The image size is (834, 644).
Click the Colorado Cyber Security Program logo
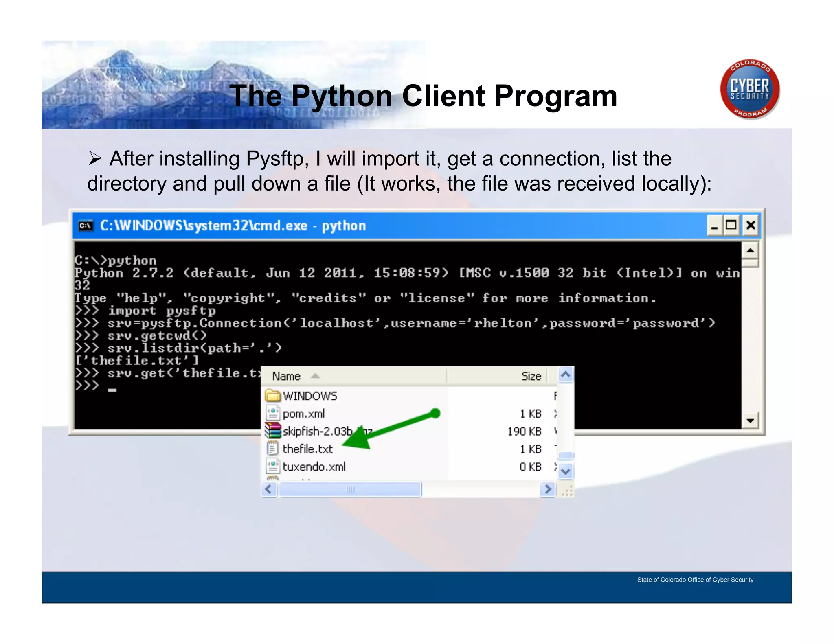coord(750,90)
